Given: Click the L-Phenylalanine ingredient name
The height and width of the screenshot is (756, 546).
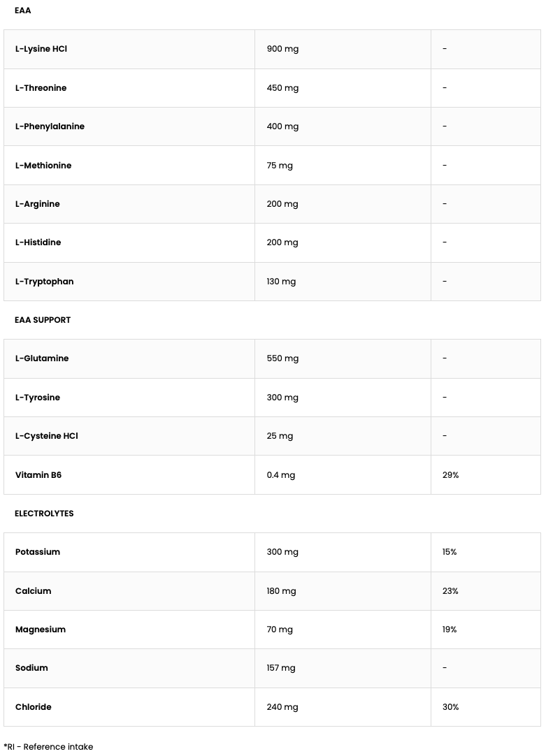Looking at the screenshot, I should pyautogui.click(x=50, y=126).
